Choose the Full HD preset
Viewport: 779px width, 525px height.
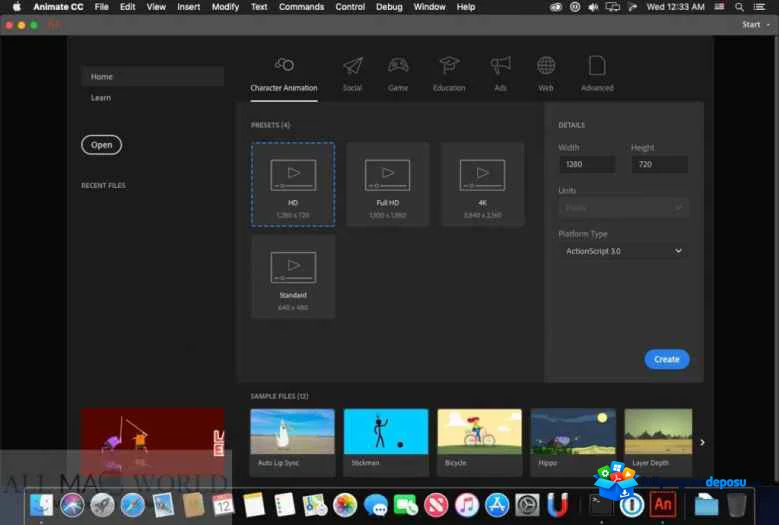(x=388, y=184)
